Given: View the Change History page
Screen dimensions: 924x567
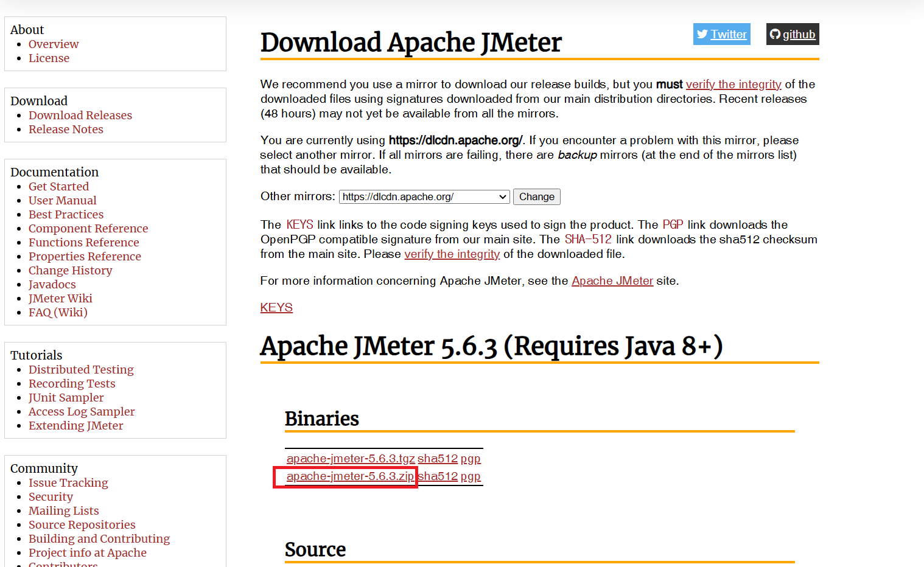Looking at the screenshot, I should point(71,270).
